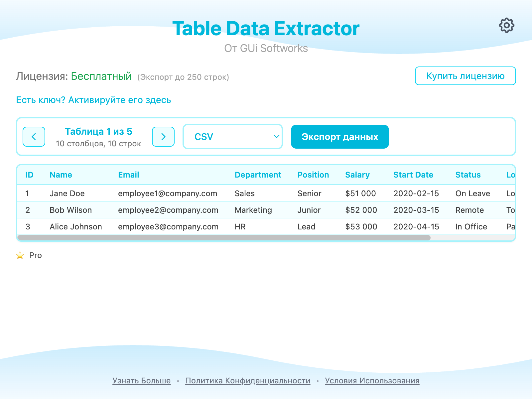
Task: Click the Department column header
Action: 258,175
